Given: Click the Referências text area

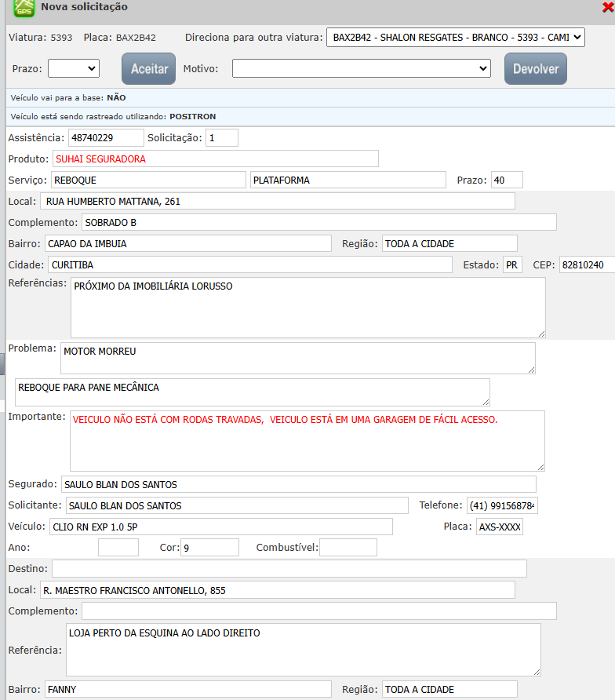Looking at the screenshot, I should (x=308, y=308).
